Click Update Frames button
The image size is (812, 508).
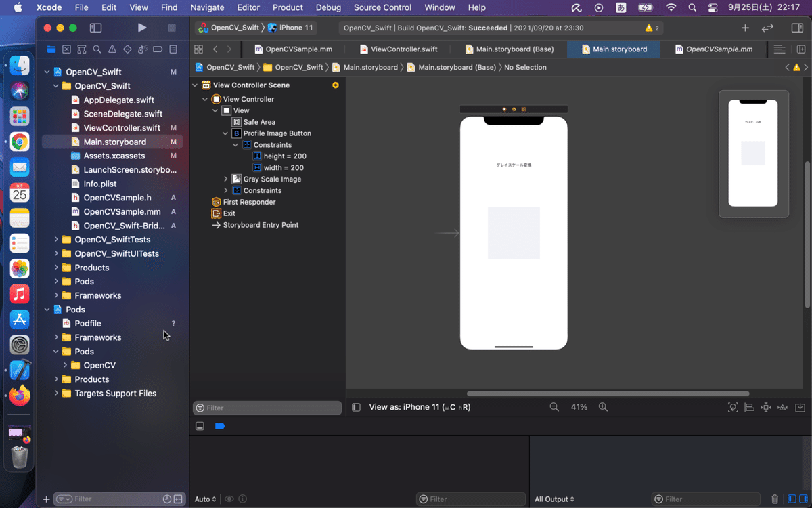tap(733, 407)
